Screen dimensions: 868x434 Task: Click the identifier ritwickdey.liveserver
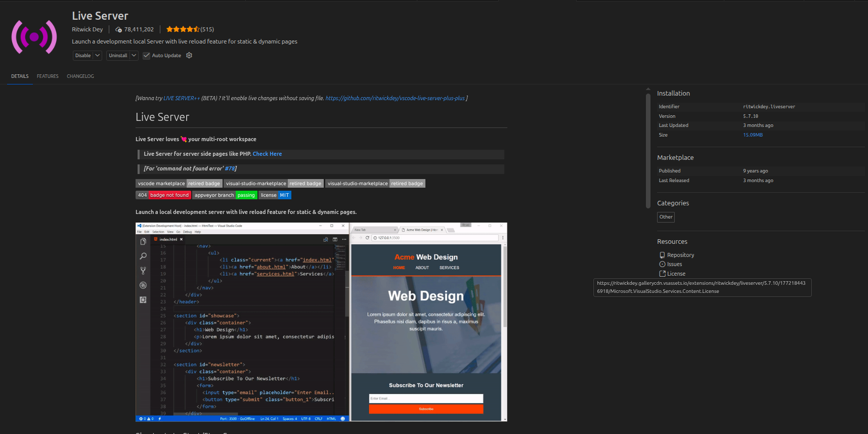click(x=769, y=107)
